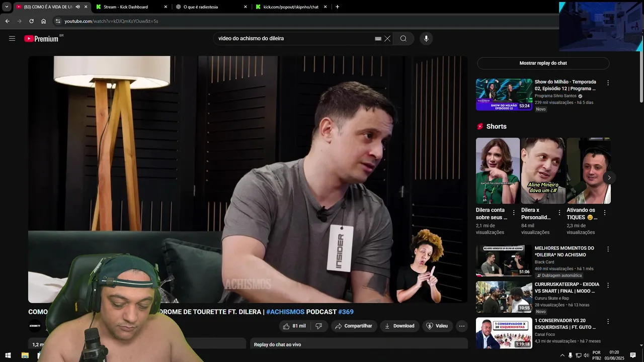The image size is (644, 362).
Task: Open the tab search dropdown arrow
Action: pyautogui.click(x=7, y=7)
